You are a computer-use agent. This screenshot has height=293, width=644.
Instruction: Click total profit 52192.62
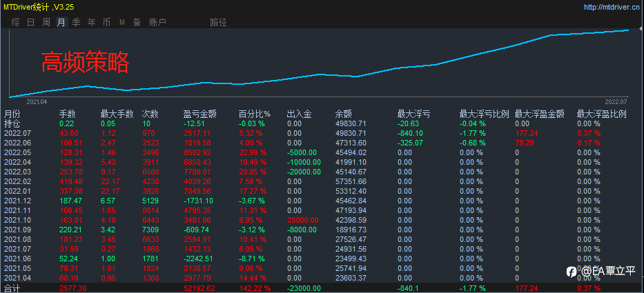[x=198, y=288]
